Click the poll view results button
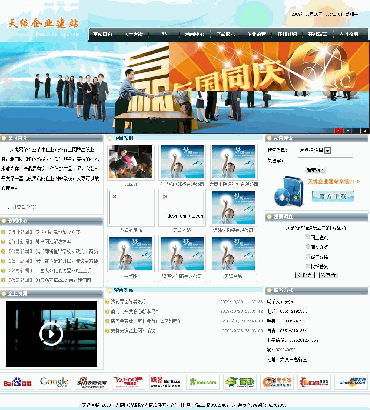 [x=328, y=275]
